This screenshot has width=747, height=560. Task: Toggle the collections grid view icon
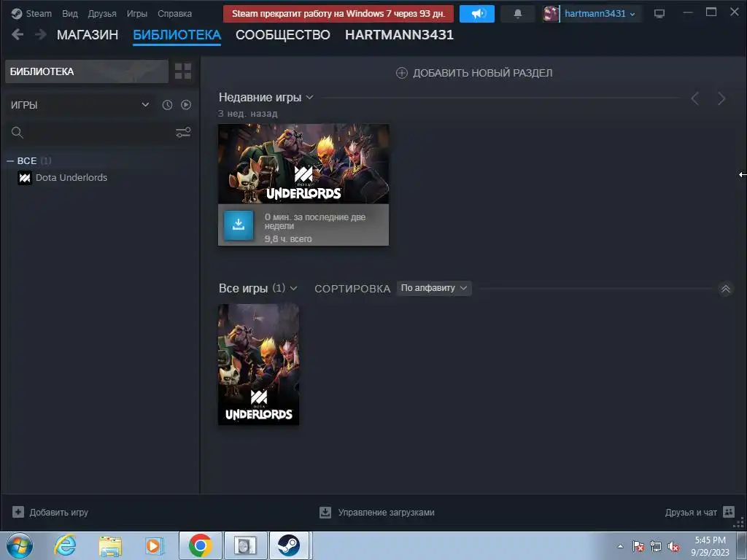(x=183, y=71)
